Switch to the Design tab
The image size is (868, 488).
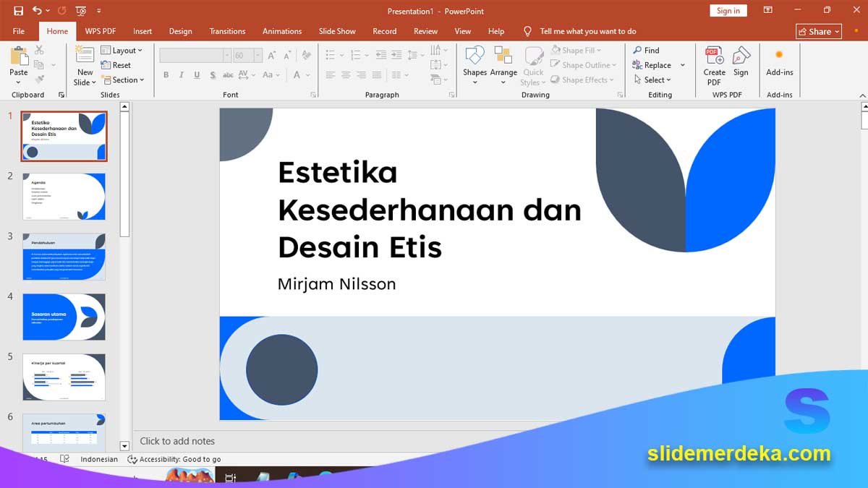180,31
